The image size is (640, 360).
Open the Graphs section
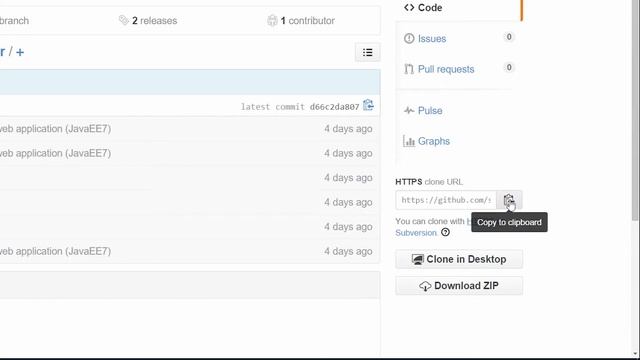[433, 141]
